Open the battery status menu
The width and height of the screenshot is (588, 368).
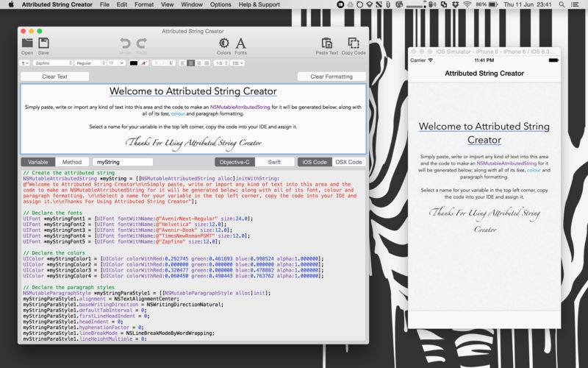pyautogui.click(x=487, y=4)
